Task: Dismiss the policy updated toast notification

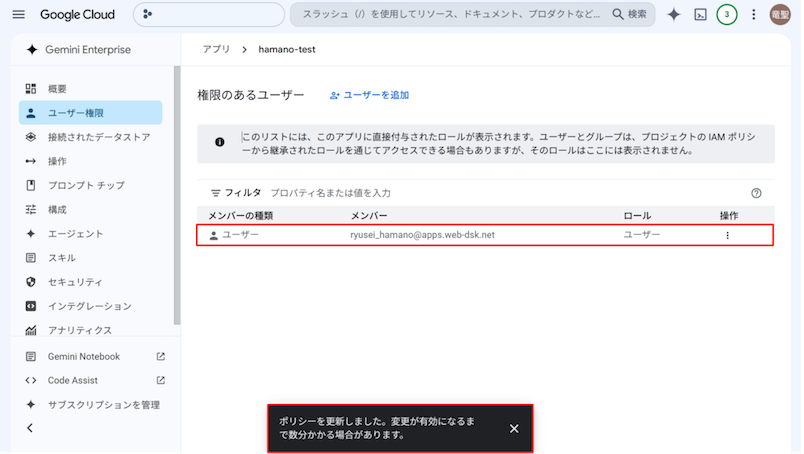Action: (514, 428)
